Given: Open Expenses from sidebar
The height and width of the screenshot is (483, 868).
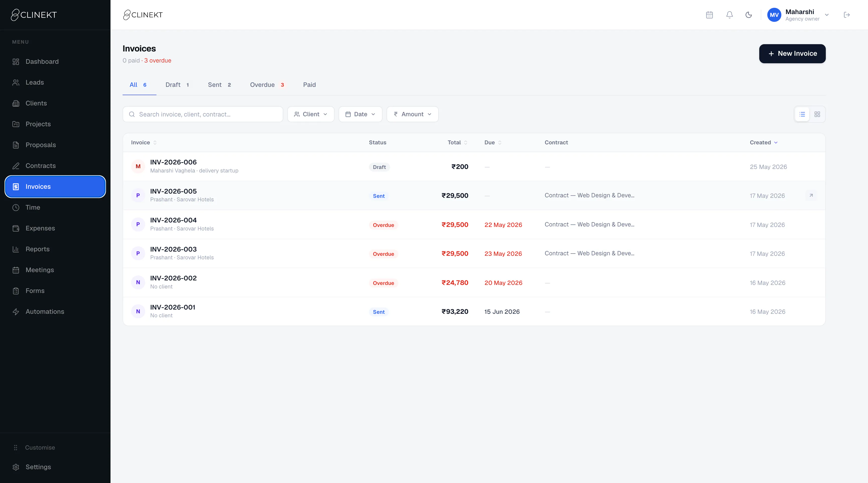Looking at the screenshot, I should pos(55,228).
